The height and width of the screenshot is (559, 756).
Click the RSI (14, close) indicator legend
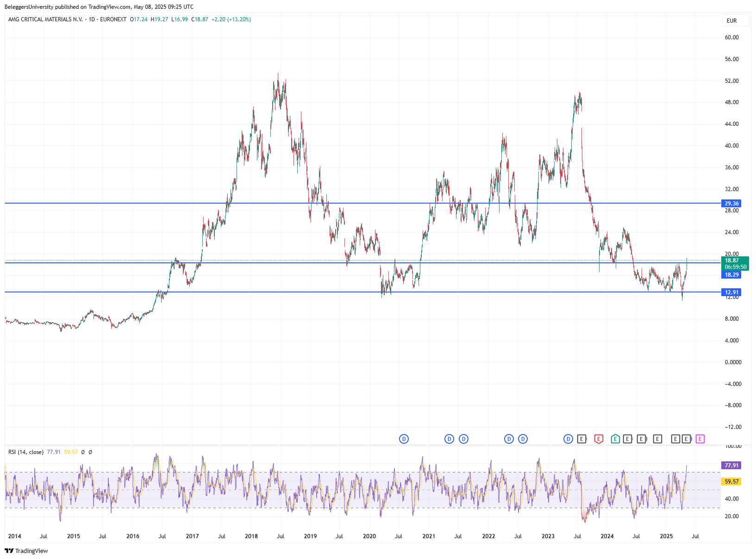(26, 452)
